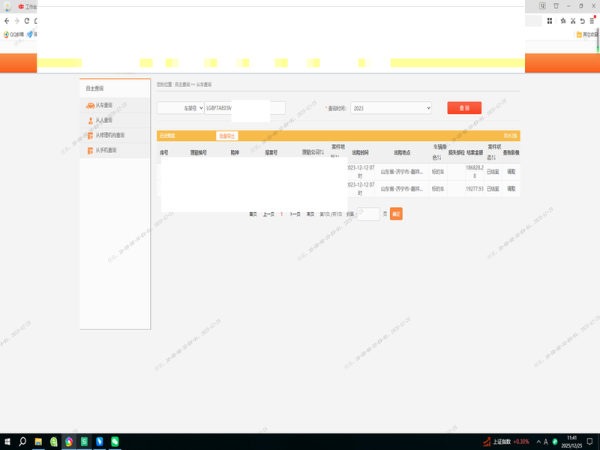Image resolution: width=600 pixels, height=450 pixels.
Task: Open the browser menu at far right of toolbar
Action: click(592, 19)
